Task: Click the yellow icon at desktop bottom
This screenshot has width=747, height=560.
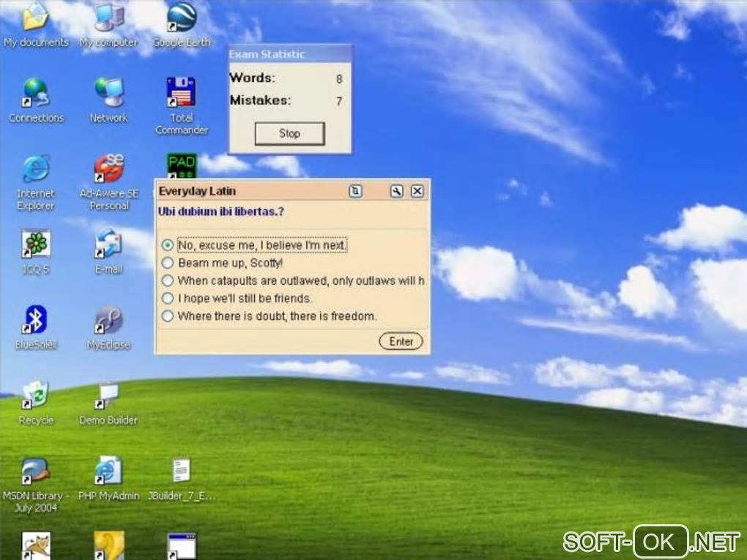Action: (108, 545)
